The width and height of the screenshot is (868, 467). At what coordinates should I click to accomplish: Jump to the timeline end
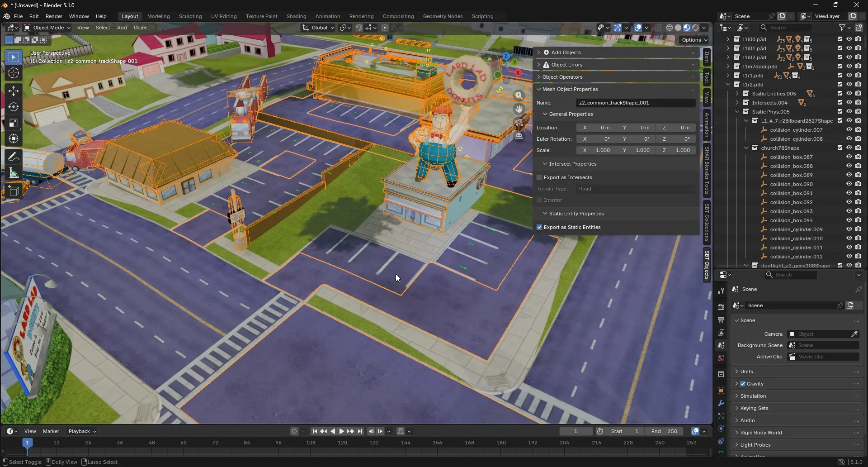pos(360,431)
